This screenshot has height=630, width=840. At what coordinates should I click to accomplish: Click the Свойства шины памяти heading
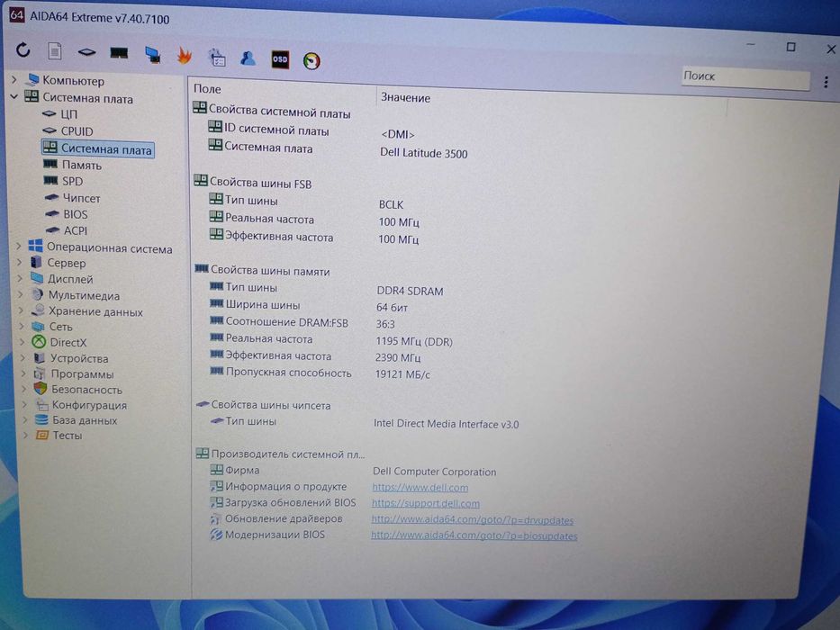point(270,271)
